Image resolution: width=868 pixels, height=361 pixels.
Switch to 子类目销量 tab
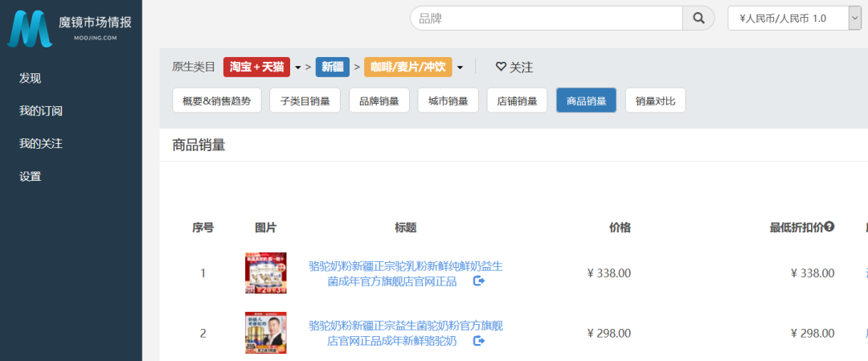click(305, 101)
